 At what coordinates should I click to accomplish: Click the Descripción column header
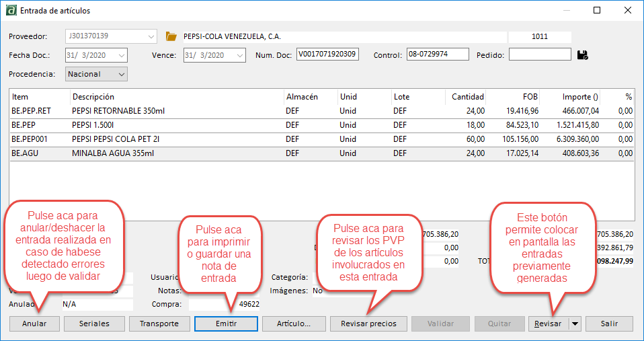pos(93,97)
